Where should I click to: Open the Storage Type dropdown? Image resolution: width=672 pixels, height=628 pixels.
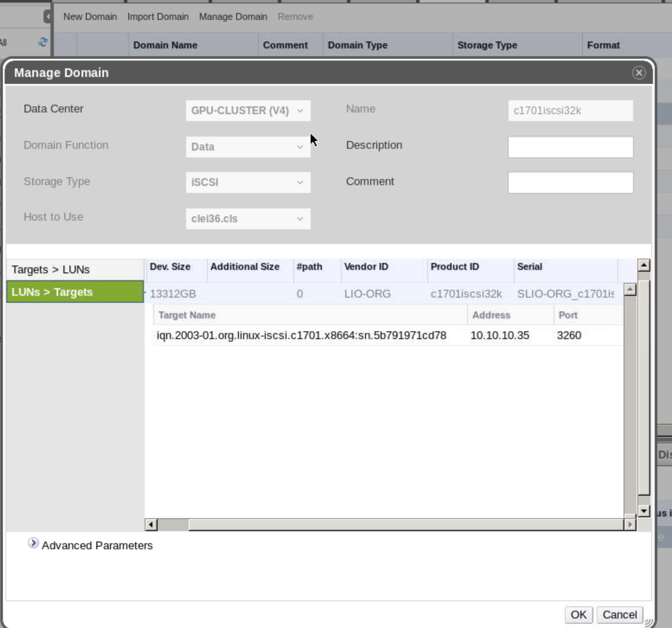[248, 183]
